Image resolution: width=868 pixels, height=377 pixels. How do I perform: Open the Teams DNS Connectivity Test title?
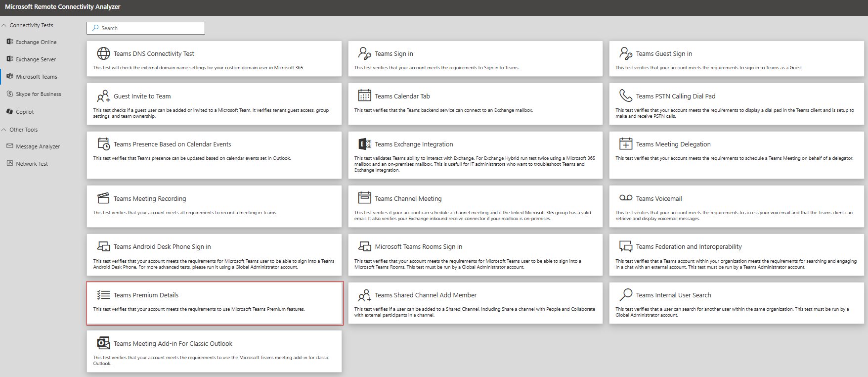(x=154, y=53)
